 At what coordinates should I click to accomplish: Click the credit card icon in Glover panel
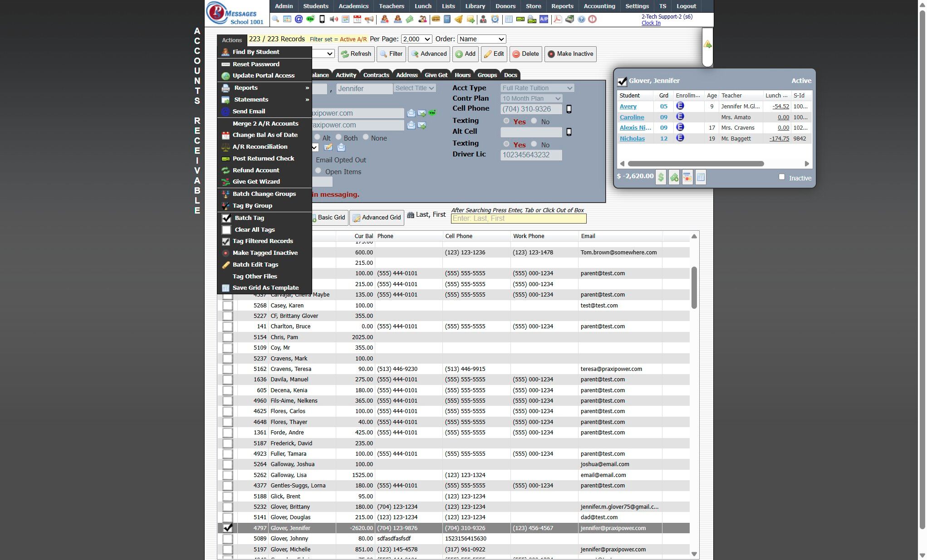688,178
